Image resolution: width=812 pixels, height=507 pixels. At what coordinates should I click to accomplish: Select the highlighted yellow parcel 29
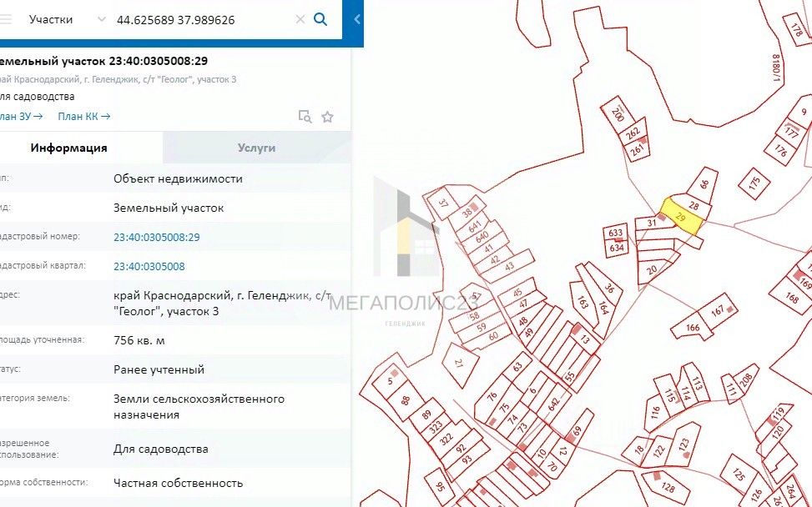tap(682, 218)
